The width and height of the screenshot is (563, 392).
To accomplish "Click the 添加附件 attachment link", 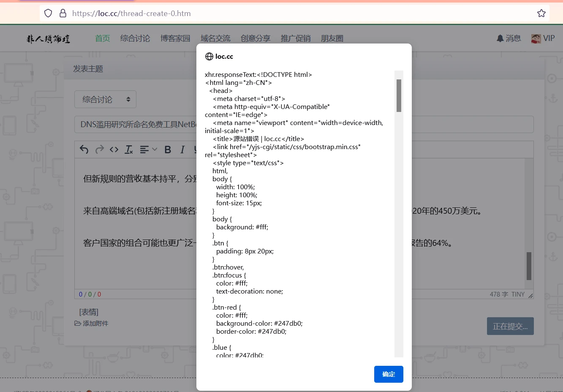I will (x=92, y=323).
